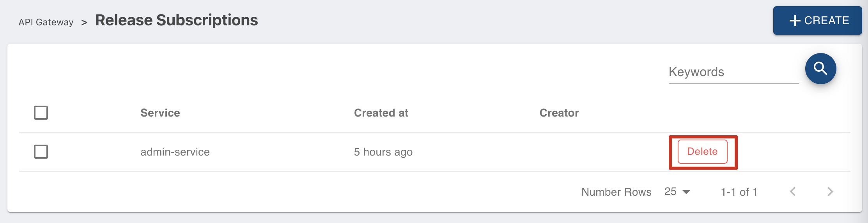Sort by the Service column header
This screenshot has height=223, width=868.
160,113
